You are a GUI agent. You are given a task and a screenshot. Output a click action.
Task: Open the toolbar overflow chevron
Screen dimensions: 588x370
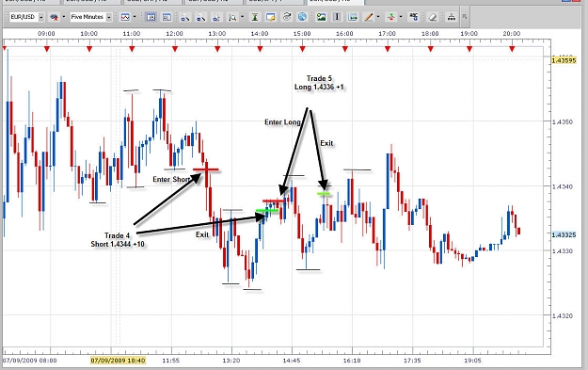coord(465,17)
